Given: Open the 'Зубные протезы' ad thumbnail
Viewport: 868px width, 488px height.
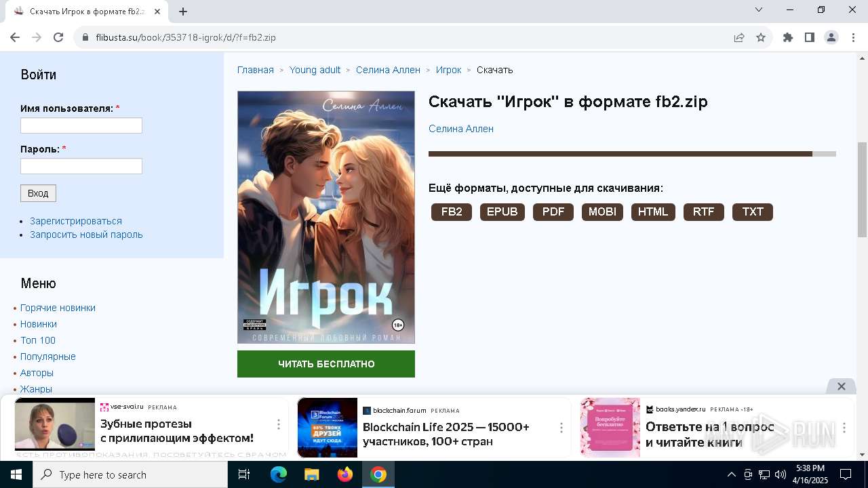Looking at the screenshot, I should 55,425.
